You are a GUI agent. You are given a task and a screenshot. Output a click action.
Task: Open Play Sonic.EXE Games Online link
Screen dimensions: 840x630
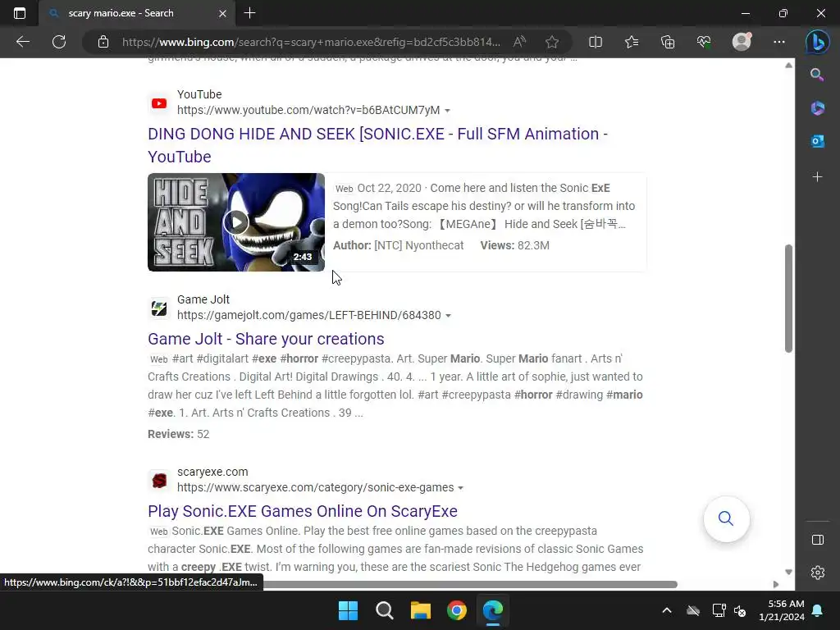[303, 512]
